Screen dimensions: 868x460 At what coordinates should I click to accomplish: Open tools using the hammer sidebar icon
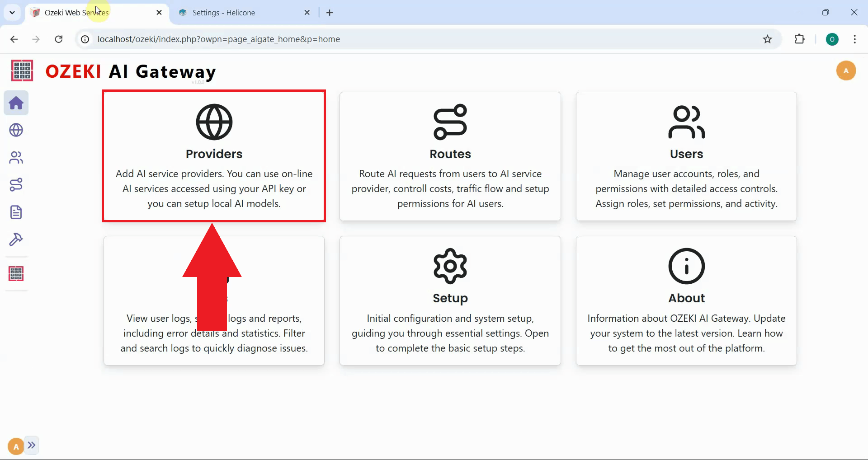pyautogui.click(x=16, y=239)
